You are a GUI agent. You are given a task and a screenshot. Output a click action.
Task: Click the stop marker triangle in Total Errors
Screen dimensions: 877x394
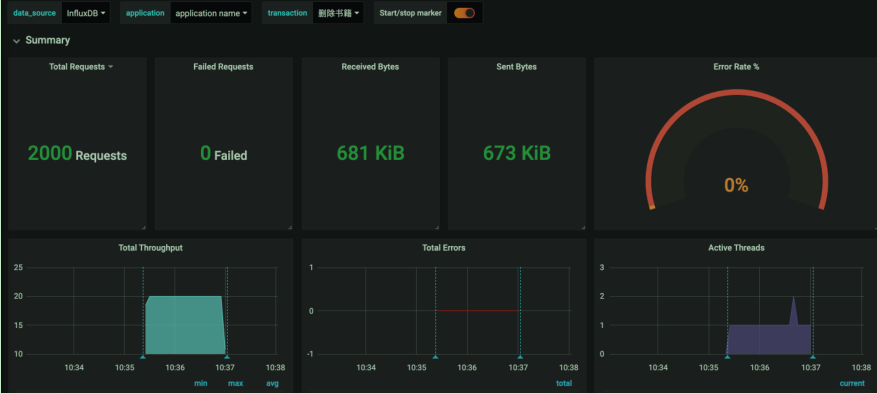pyautogui.click(x=520, y=357)
